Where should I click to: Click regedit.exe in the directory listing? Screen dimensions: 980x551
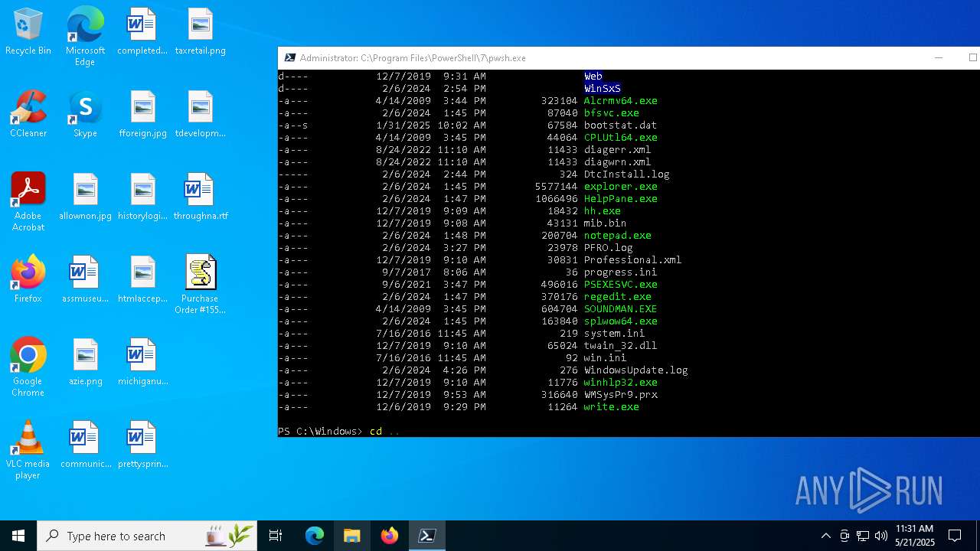tap(617, 296)
